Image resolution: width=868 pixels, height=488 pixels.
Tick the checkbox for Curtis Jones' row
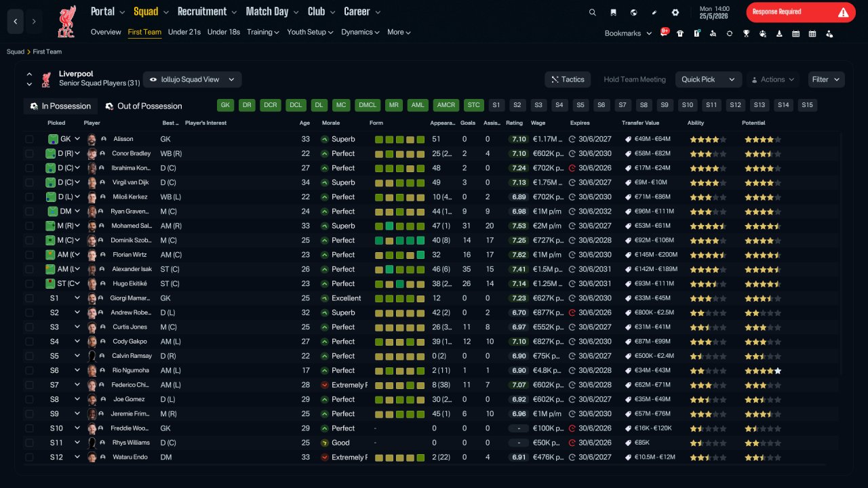click(29, 327)
